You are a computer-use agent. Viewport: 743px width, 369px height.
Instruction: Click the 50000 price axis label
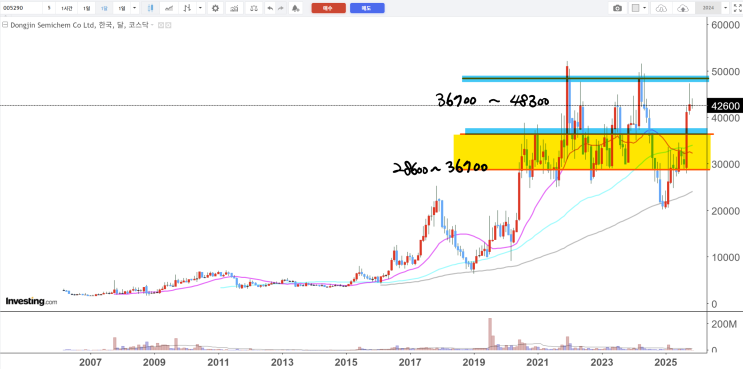[x=726, y=71]
